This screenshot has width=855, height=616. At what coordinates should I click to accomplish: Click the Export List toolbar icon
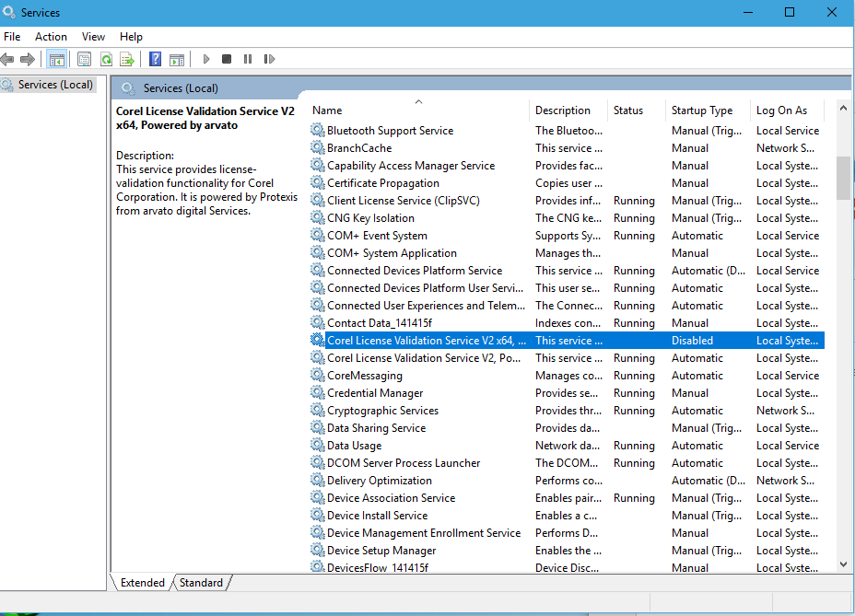click(x=127, y=58)
